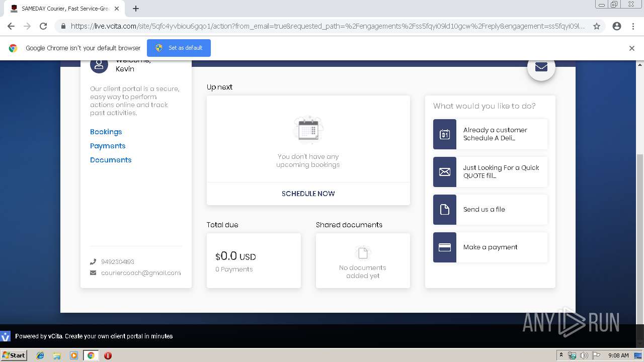This screenshot has width=644, height=362.
Task: Click the phone number 9492304193
Action: [x=118, y=262]
